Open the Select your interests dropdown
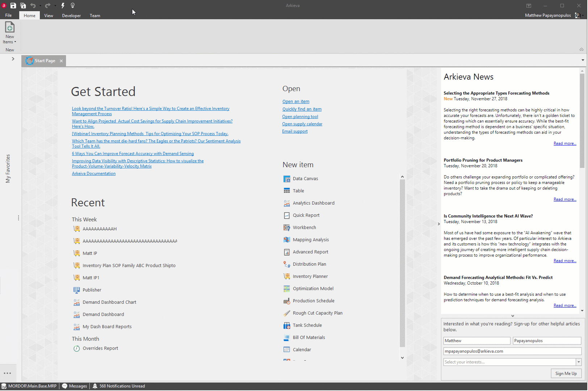588x391 pixels. [x=578, y=362]
